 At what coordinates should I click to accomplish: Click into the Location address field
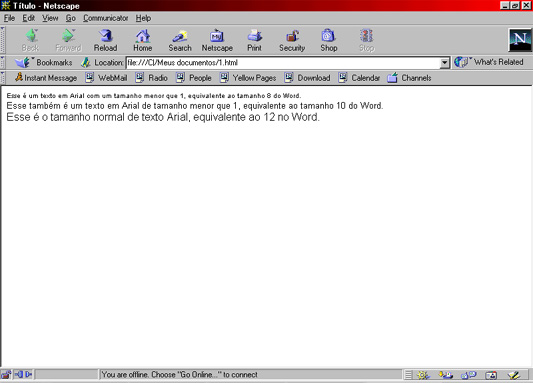[283, 63]
